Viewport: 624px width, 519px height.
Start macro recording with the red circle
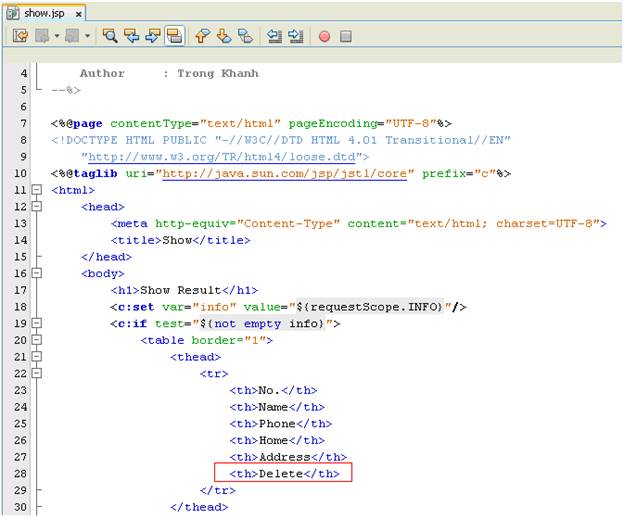point(324,37)
